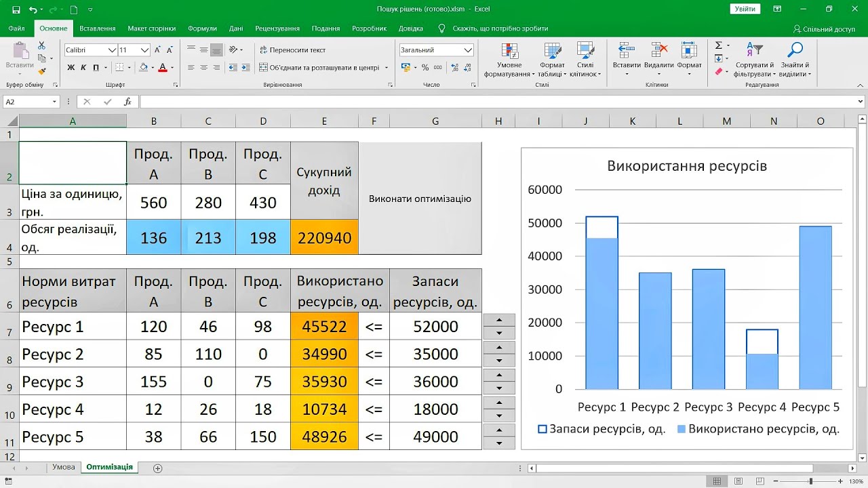868x488 pixels.
Task: Collapse the ribbon with the chevron arrow
Action: [x=861, y=85]
